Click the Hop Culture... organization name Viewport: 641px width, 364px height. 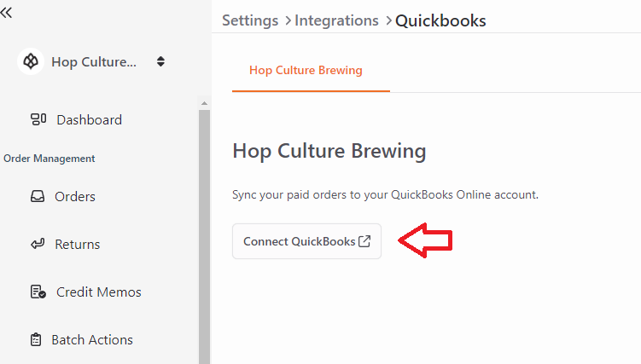pyautogui.click(x=94, y=62)
